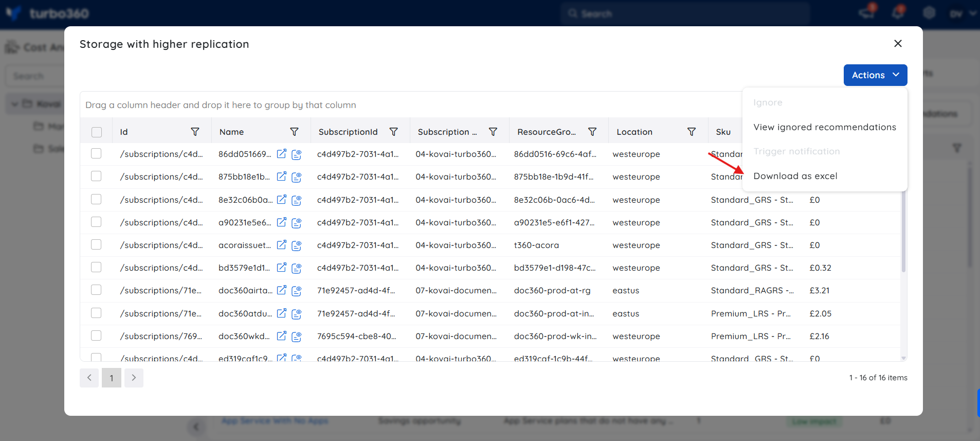Screen dimensions: 980x441
Task: Collapse the Actions dropdown button
Action: tap(875, 75)
